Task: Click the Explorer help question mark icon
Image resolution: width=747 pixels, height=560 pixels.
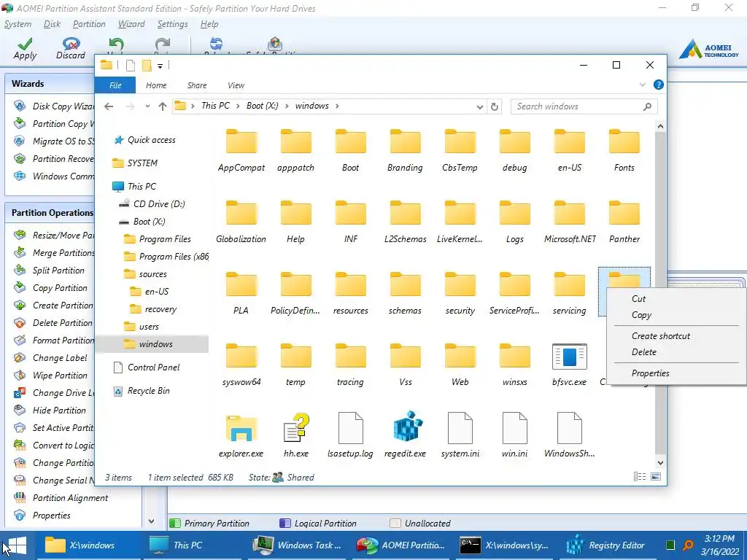Action: (659, 85)
